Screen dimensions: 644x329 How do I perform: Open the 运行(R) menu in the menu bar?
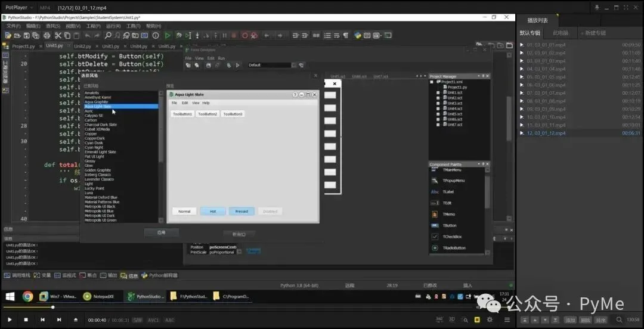[113, 26]
